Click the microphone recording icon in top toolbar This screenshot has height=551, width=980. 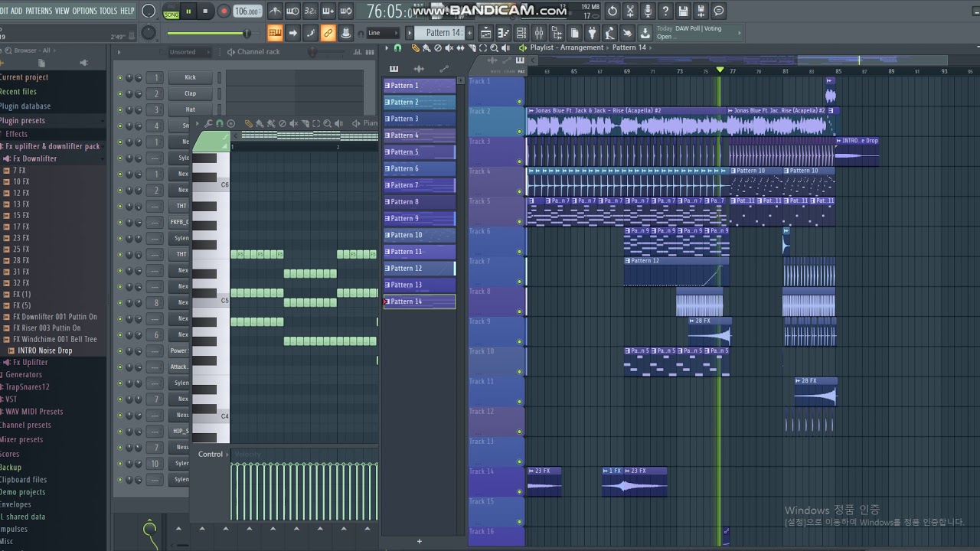pos(648,11)
